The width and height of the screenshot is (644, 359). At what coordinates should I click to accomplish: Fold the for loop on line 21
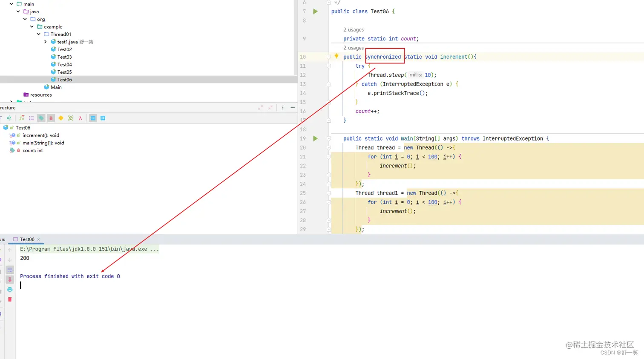329,157
